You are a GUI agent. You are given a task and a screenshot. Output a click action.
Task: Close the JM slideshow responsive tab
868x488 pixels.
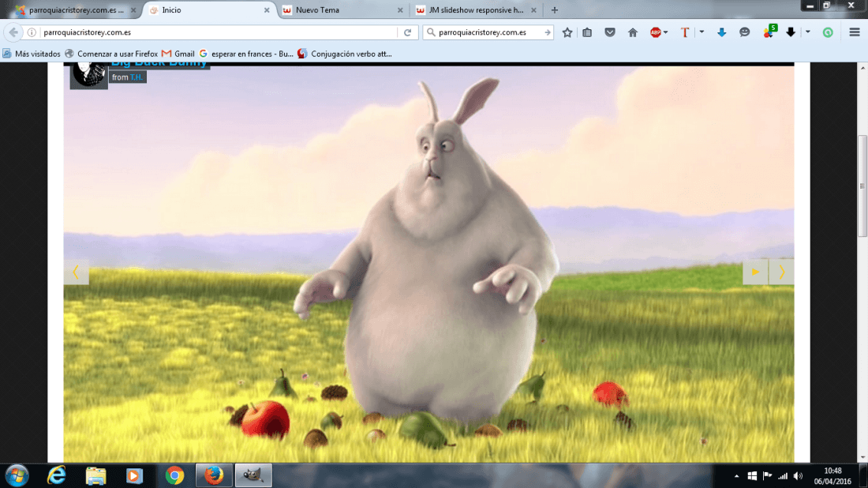[x=533, y=10]
